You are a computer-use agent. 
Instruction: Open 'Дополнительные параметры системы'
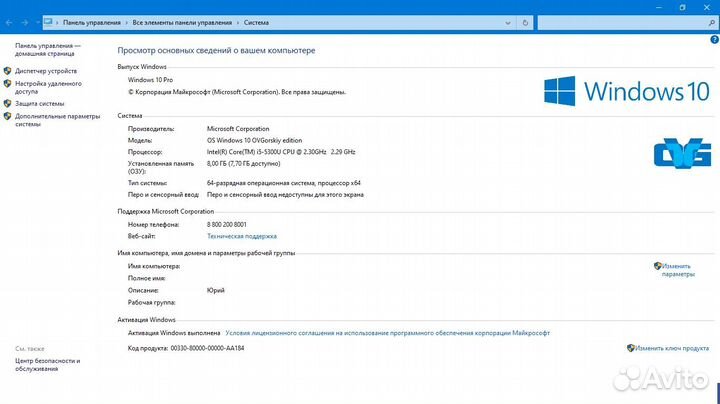tap(57, 120)
